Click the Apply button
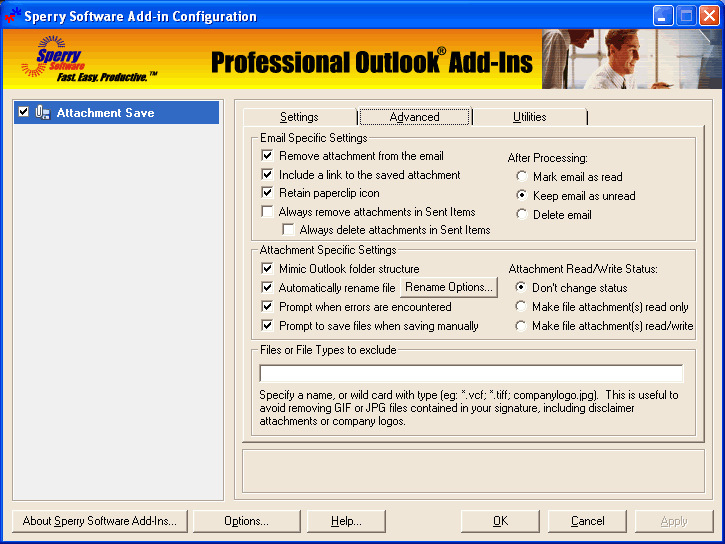The image size is (725, 544). [x=674, y=521]
